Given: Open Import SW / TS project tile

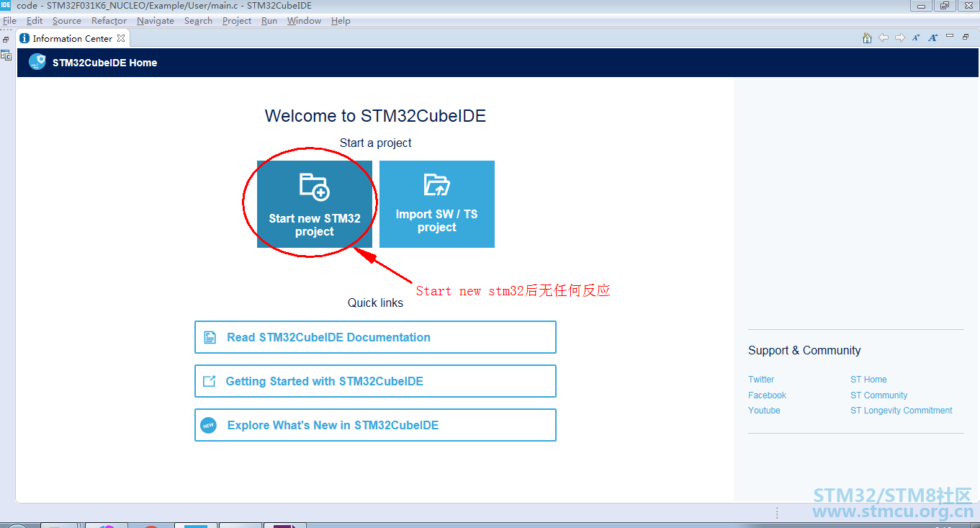Looking at the screenshot, I should click(437, 204).
